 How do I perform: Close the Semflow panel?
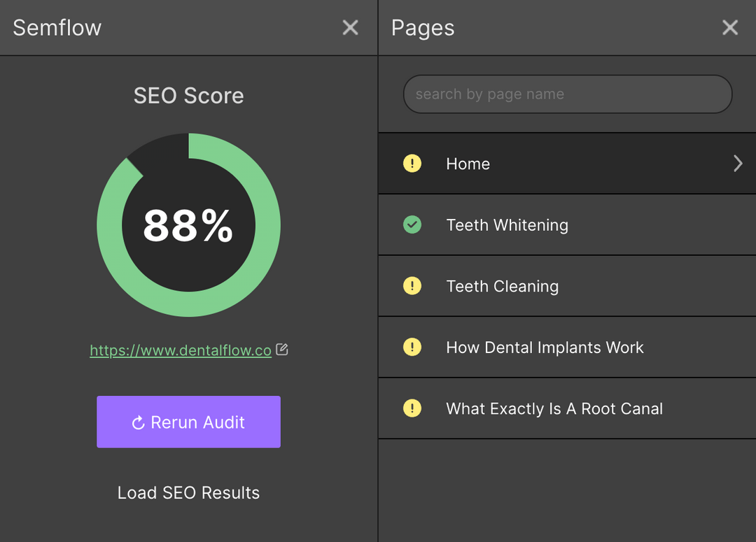click(350, 27)
